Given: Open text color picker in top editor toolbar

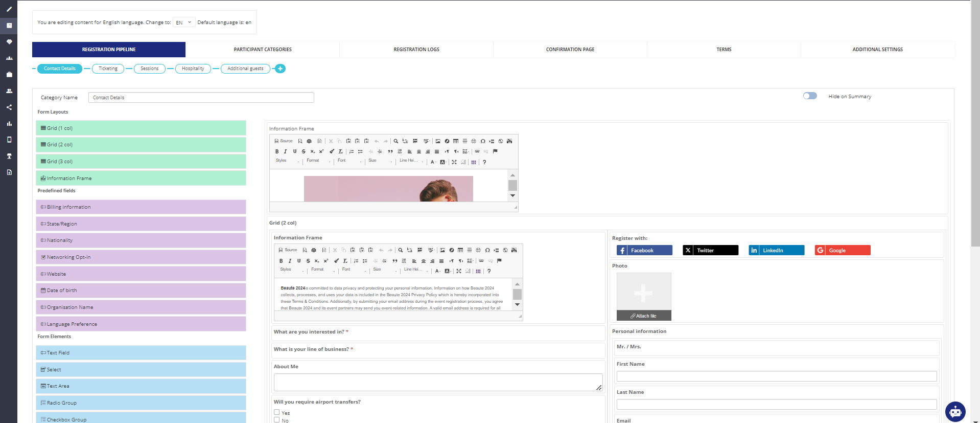Looking at the screenshot, I should click(433, 162).
